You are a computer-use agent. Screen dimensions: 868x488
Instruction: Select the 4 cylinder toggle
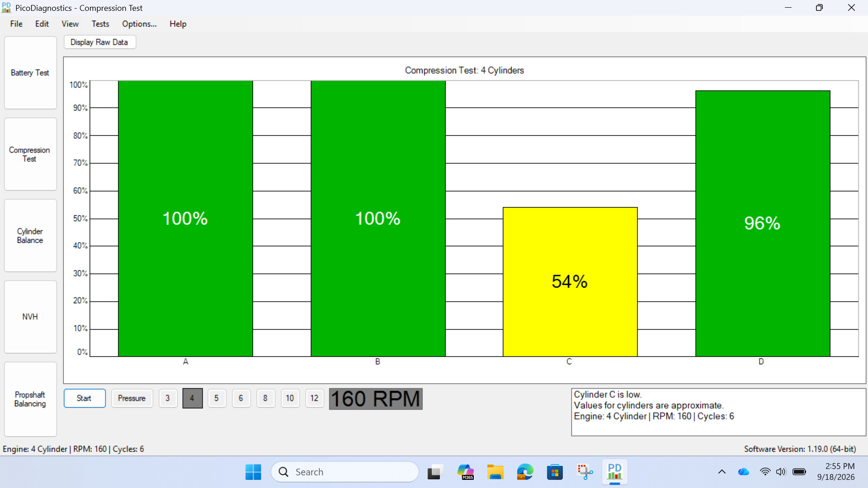192,398
